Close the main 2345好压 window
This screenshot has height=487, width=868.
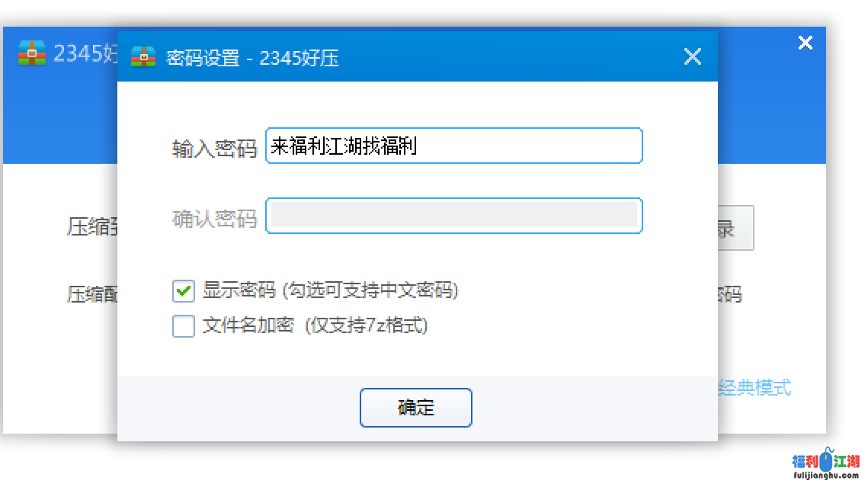pos(806,43)
